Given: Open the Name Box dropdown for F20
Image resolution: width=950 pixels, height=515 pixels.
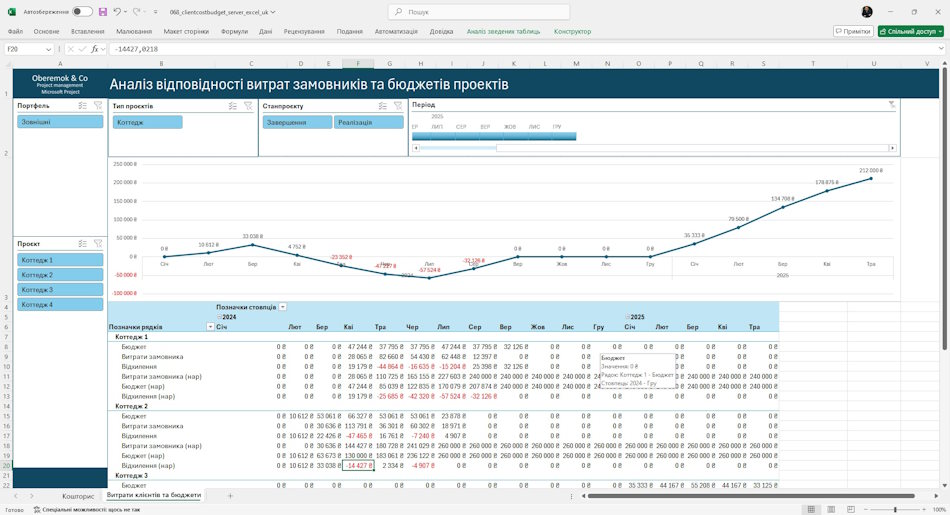Looking at the screenshot, I should pos(48,49).
